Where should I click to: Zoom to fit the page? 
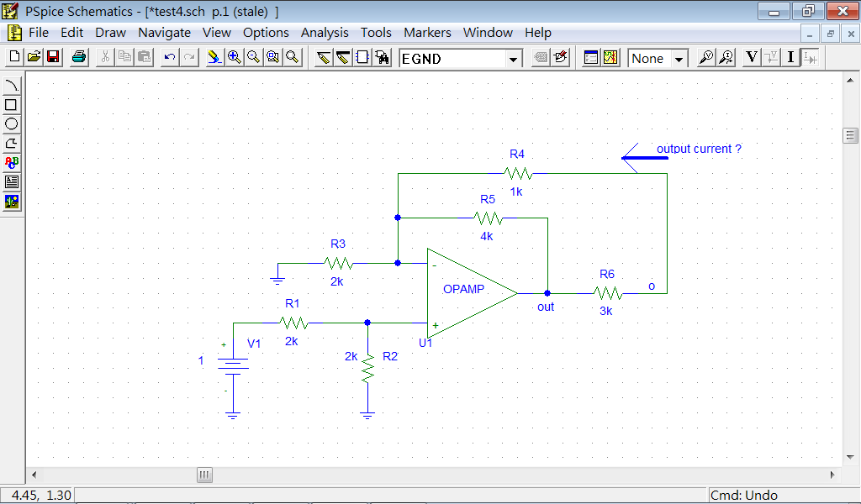293,57
